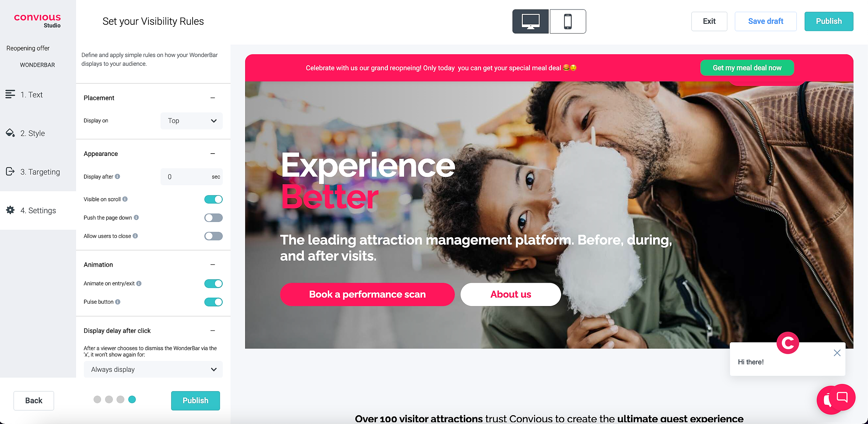Enable Allow users to close

click(x=213, y=236)
